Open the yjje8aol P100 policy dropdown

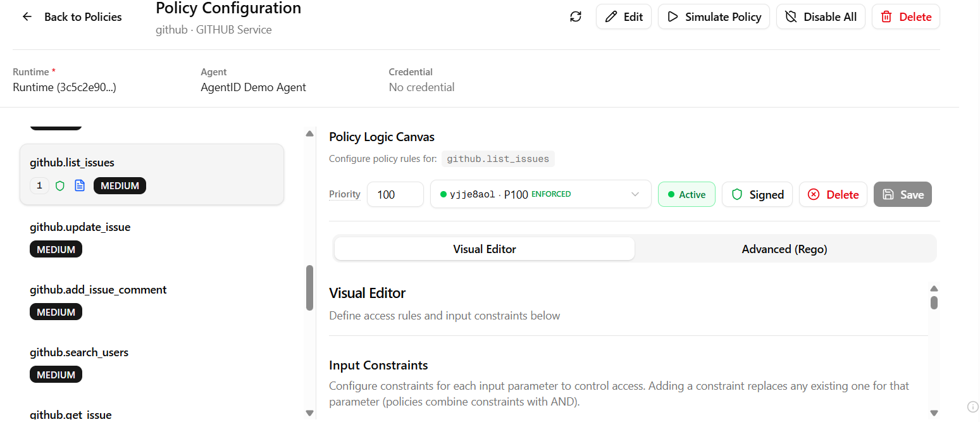540,195
